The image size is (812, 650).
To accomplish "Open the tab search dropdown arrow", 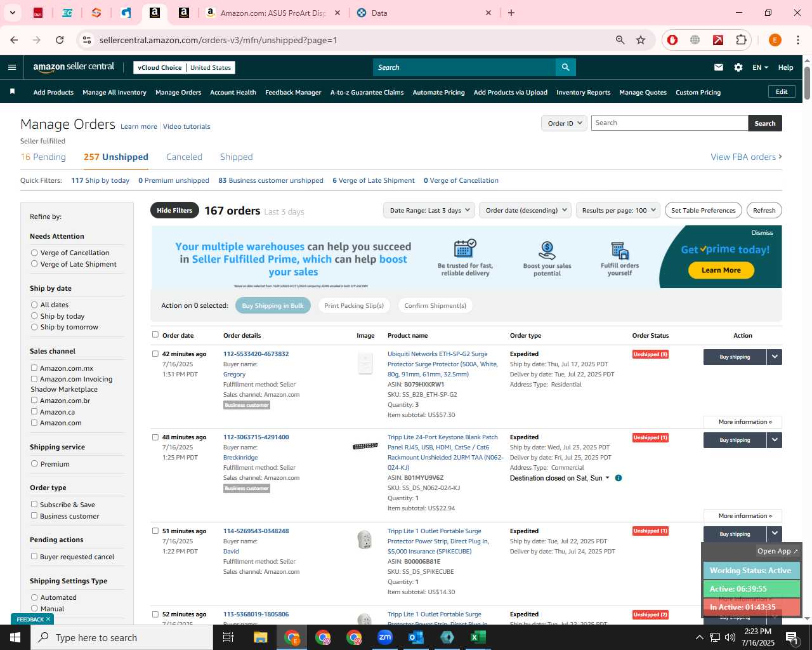I will point(12,13).
